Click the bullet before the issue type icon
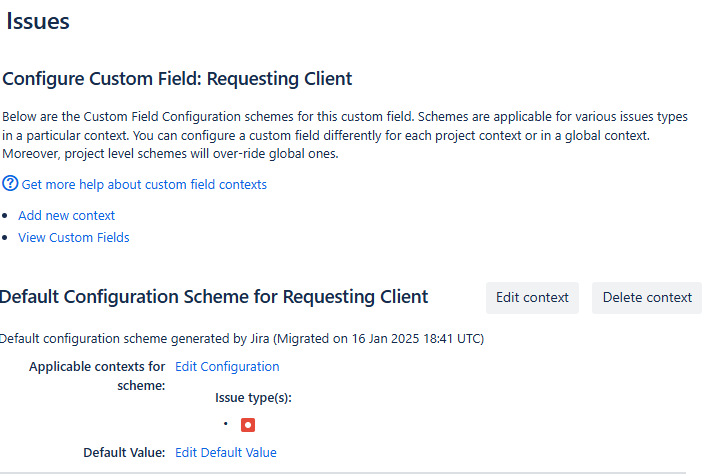This screenshot has height=474, width=715. (x=226, y=424)
